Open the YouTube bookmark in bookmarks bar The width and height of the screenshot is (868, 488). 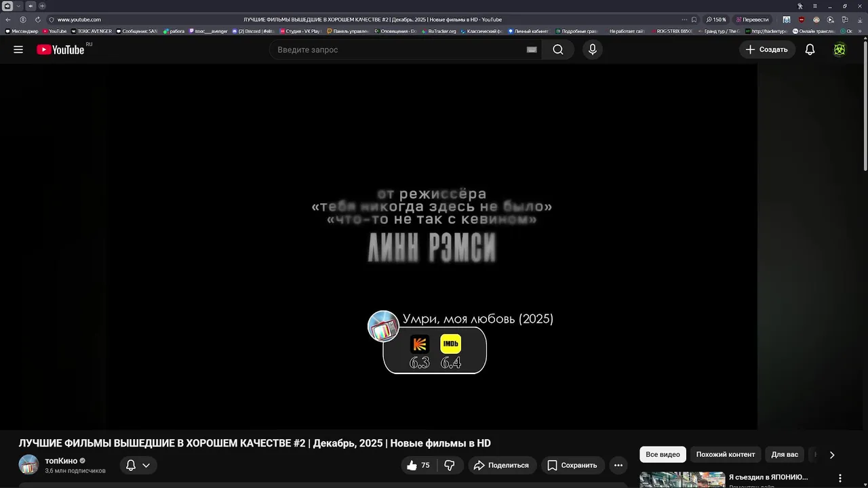click(55, 31)
